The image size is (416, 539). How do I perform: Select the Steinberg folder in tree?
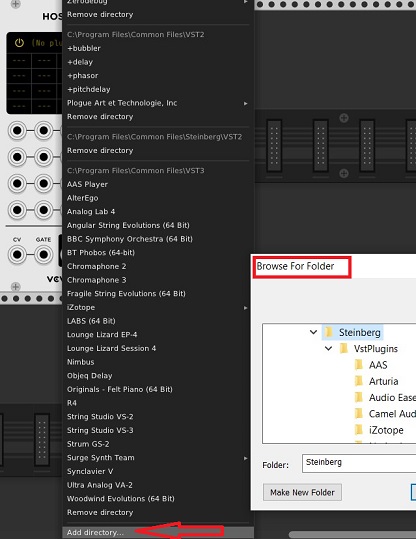pos(353,332)
